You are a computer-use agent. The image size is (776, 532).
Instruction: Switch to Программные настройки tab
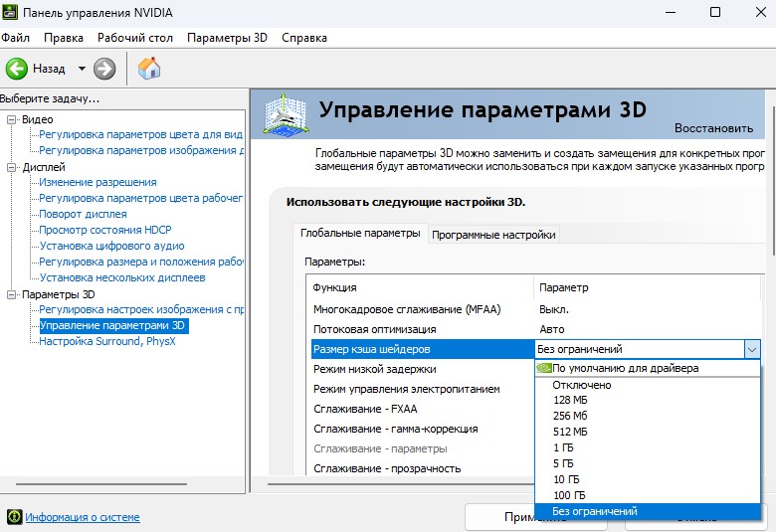pos(493,235)
